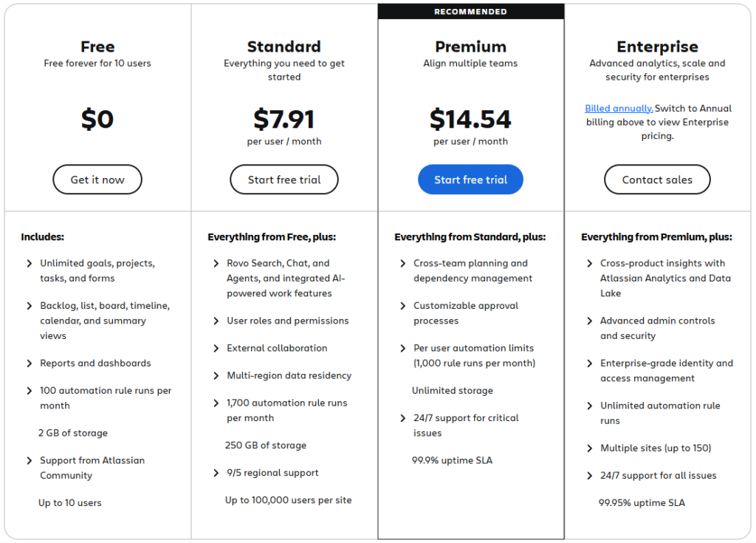Click the Get it now button
Image resolution: width=756 pixels, height=543 pixels.
pyautogui.click(x=97, y=179)
